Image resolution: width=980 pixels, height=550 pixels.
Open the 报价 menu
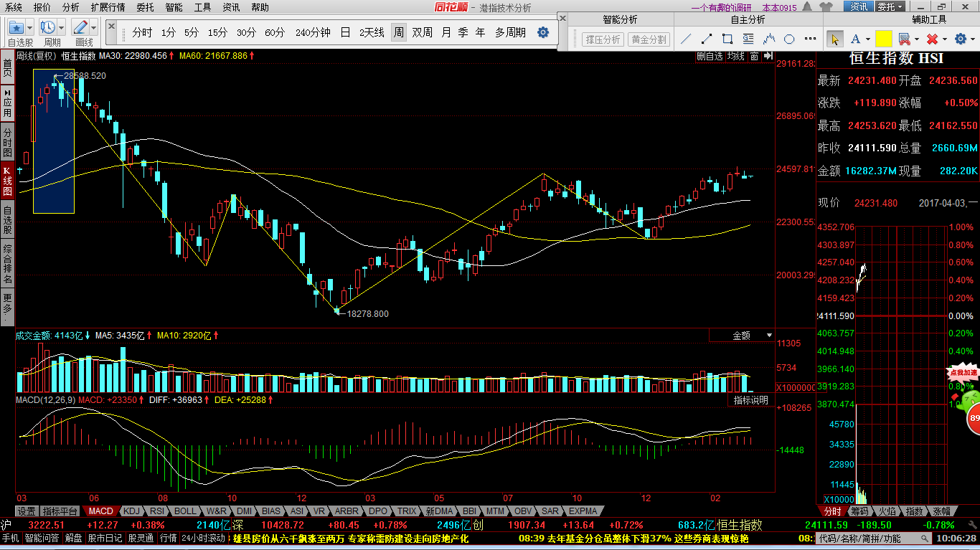click(42, 7)
